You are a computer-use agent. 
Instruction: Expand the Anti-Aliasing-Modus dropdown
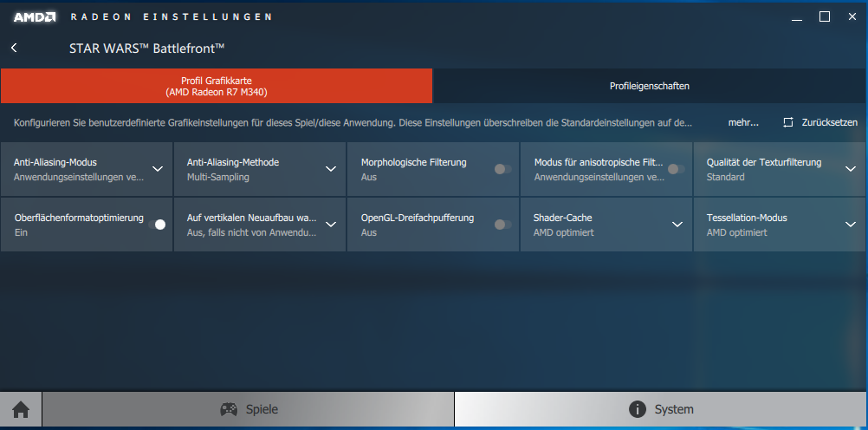158,169
